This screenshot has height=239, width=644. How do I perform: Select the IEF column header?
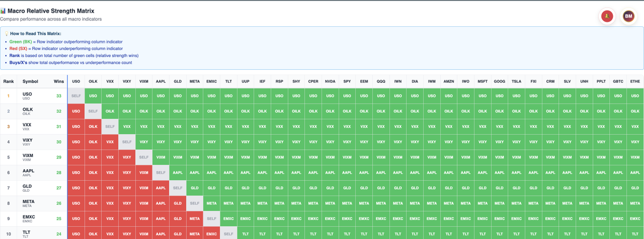tap(262, 82)
